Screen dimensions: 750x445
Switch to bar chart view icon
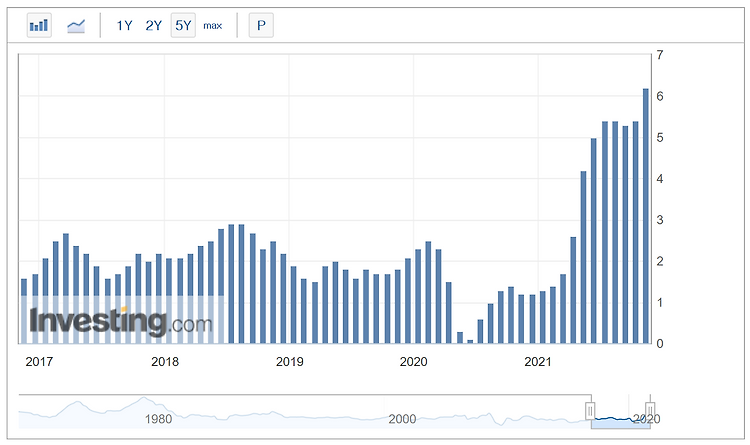point(39,25)
